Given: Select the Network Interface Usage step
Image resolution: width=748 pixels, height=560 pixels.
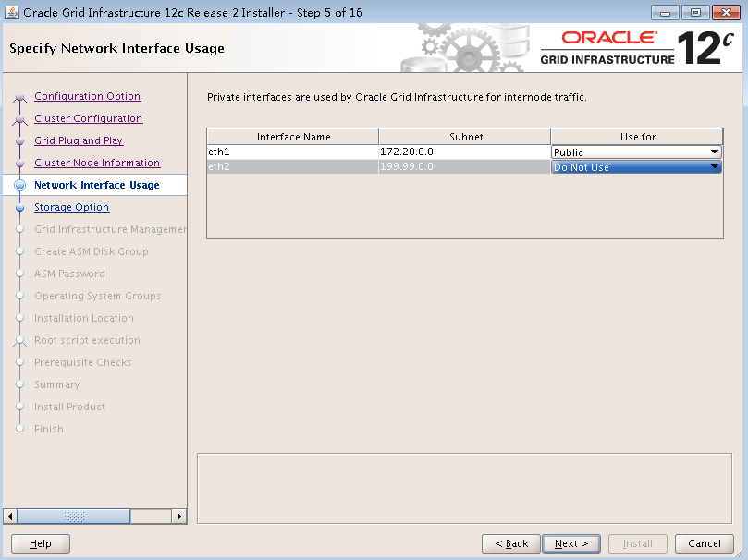Looking at the screenshot, I should point(97,185).
